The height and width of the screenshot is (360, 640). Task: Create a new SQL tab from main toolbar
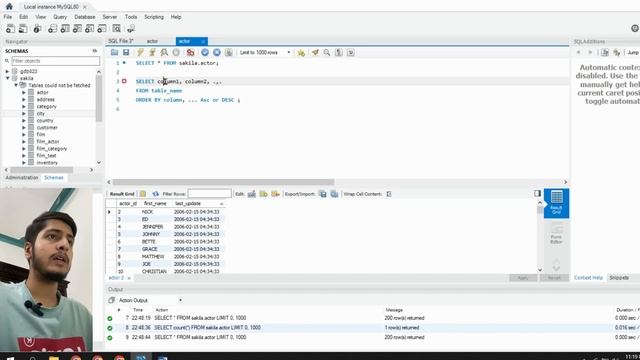10,29
